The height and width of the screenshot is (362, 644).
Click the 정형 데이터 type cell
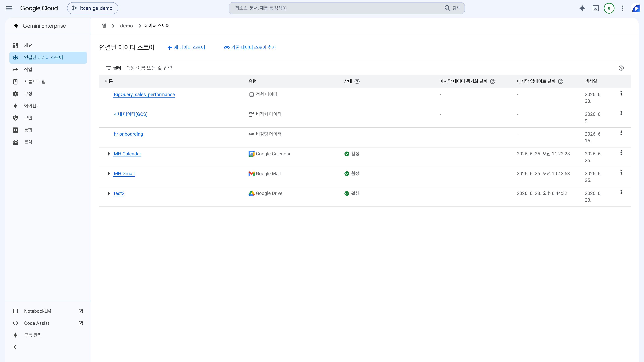[263, 94]
